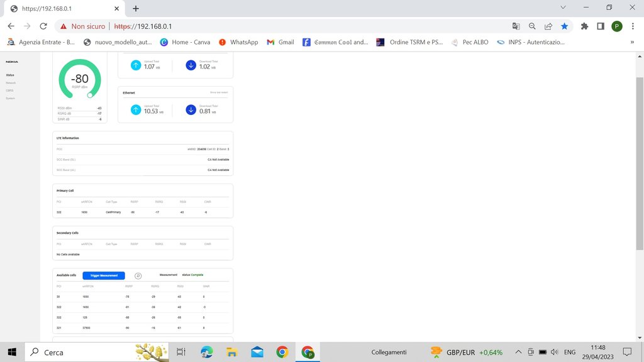Open Pec ALBO bookmark
This screenshot has height=362, width=644.
[470, 42]
